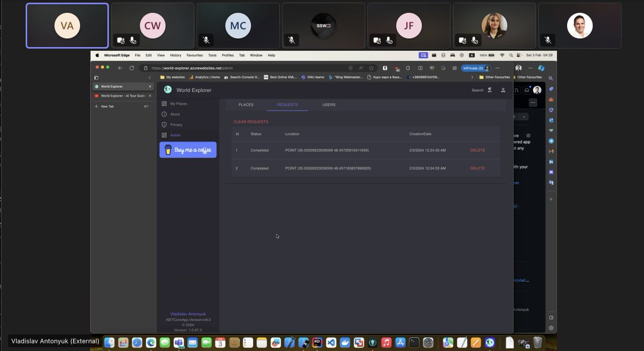
Task: Click Edge sidebar search icon
Action: (x=551, y=78)
